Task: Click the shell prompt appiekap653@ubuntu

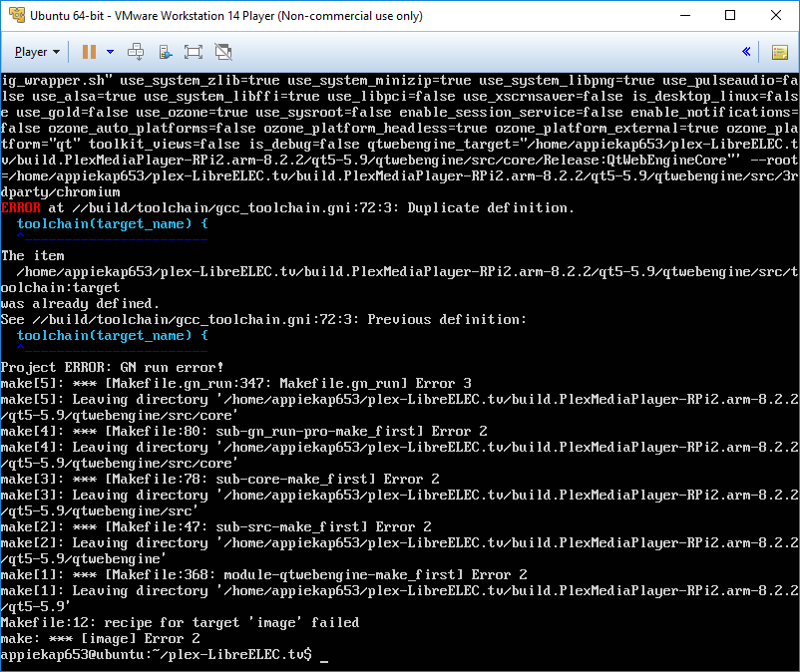Action: [x=157, y=654]
